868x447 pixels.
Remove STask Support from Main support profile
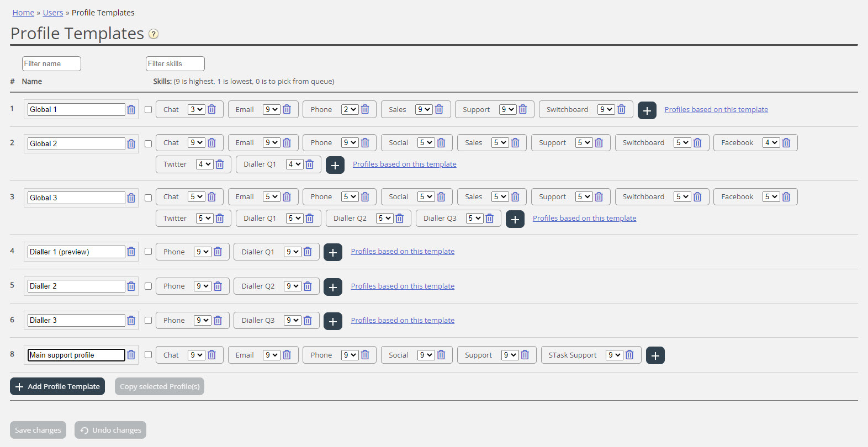click(x=629, y=355)
